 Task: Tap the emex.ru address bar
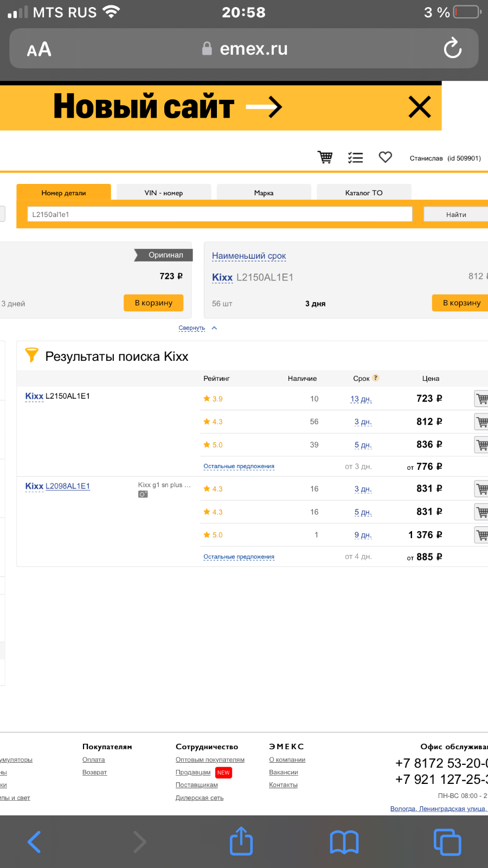click(x=244, y=48)
